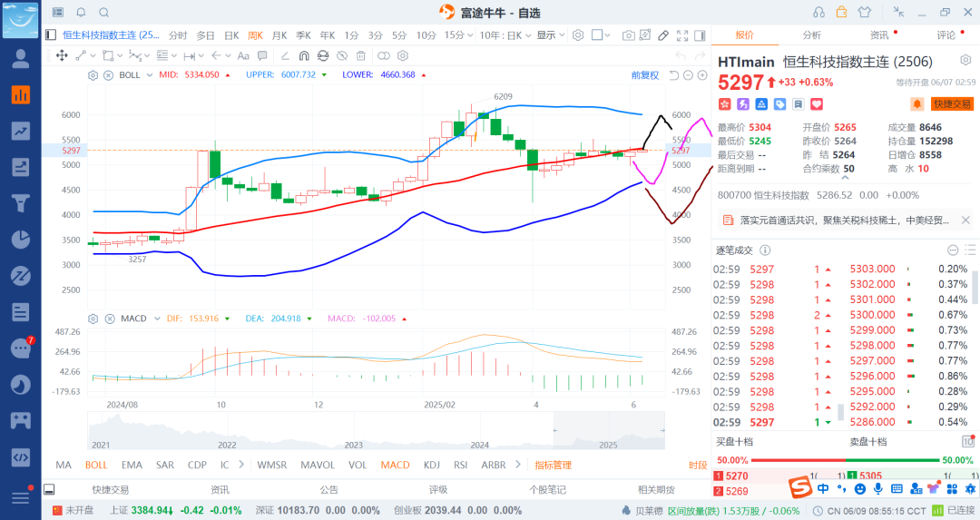Open the 10年:日K range dropdown

pyautogui.click(x=505, y=35)
